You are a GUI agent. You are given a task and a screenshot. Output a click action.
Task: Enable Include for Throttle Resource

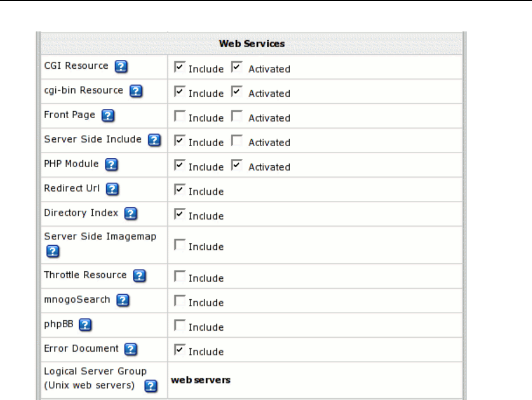coord(179,275)
